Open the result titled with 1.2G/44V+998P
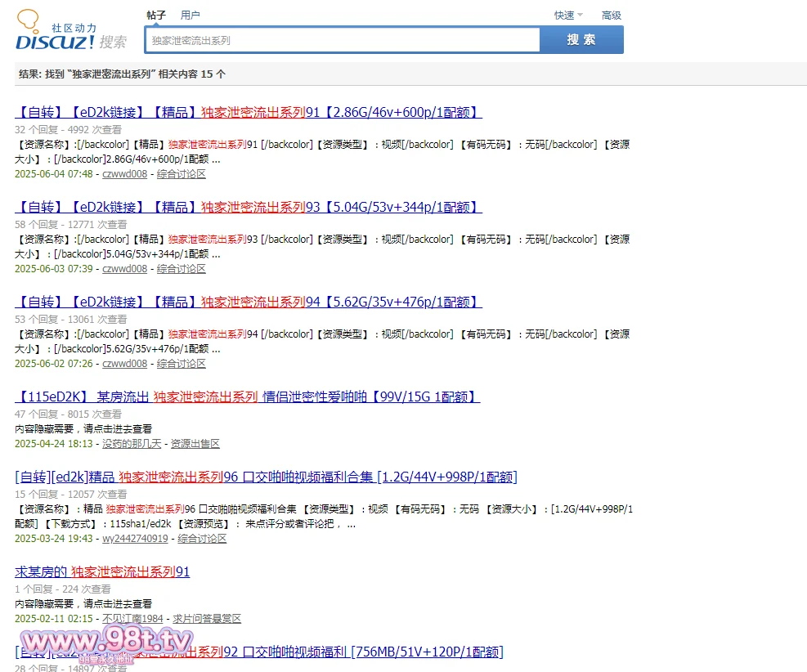807x672 pixels. (266, 477)
